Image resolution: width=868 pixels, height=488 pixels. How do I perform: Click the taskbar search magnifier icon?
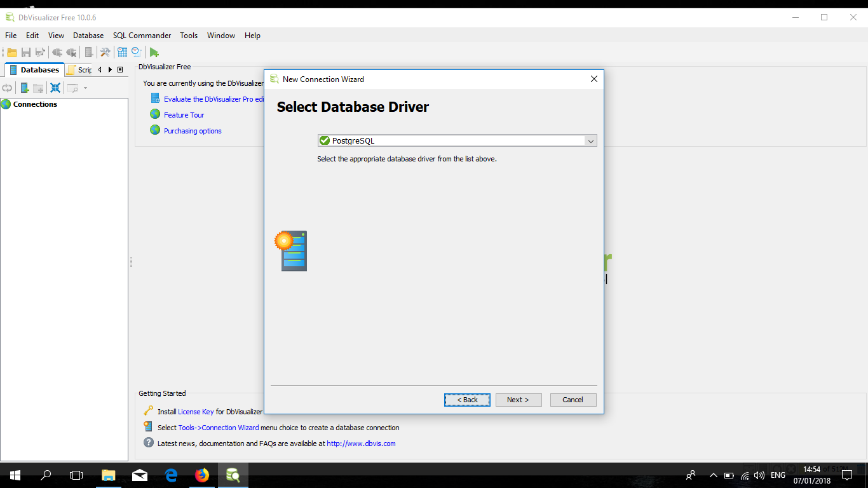46,475
